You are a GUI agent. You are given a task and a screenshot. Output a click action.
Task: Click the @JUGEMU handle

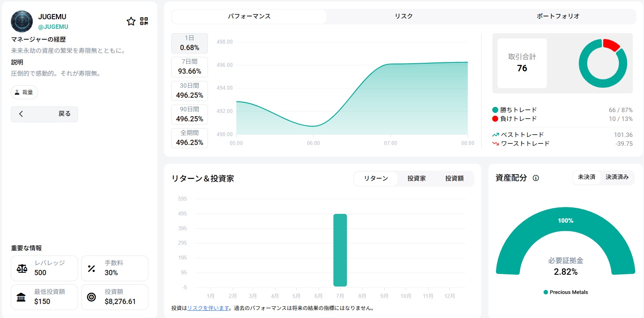[x=53, y=27]
